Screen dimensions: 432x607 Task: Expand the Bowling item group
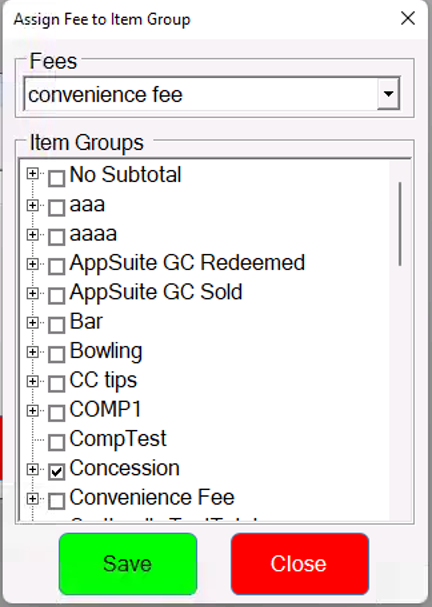click(33, 352)
